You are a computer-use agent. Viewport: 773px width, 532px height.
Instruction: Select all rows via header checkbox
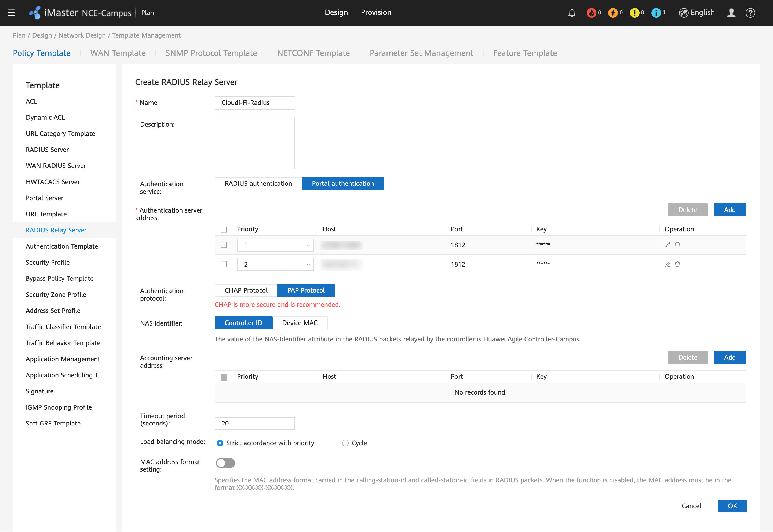coord(223,229)
